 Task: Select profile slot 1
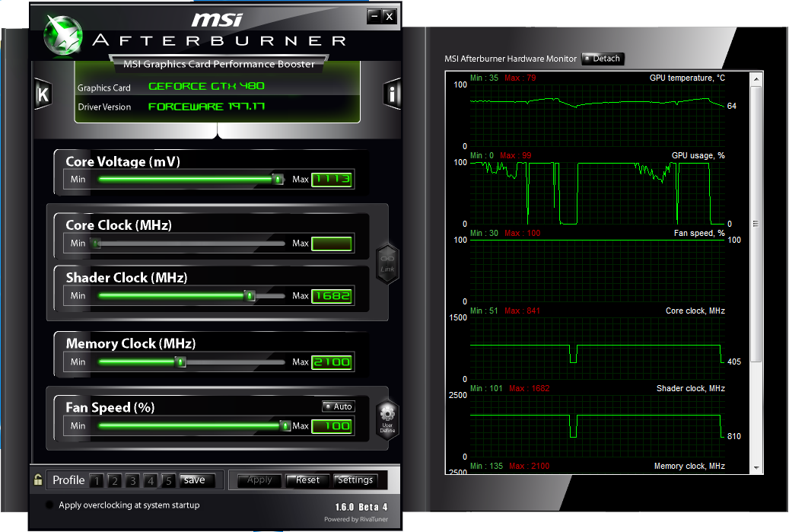coord(96,480)
